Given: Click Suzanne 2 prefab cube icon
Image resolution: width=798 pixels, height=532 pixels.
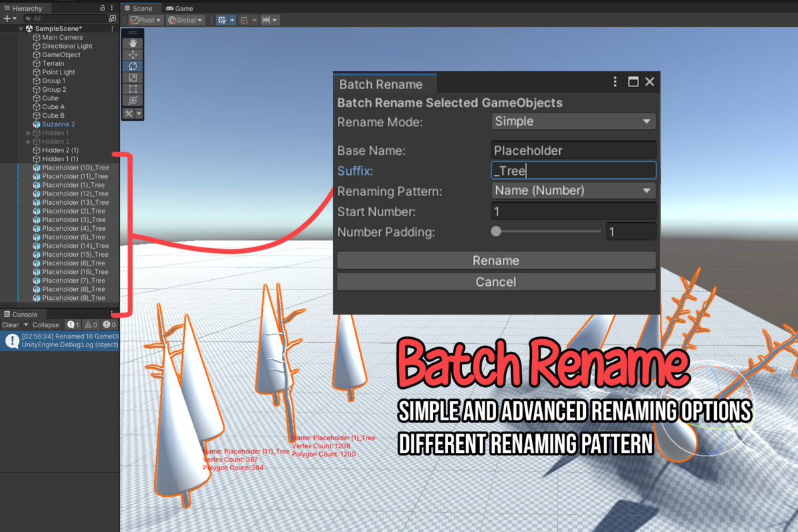Looking at the screenshot, I should [37, 124].
